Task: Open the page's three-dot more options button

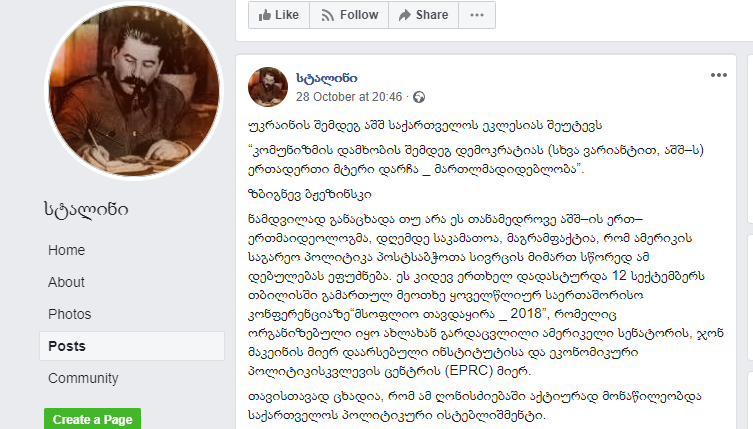Action: [477, 15]
